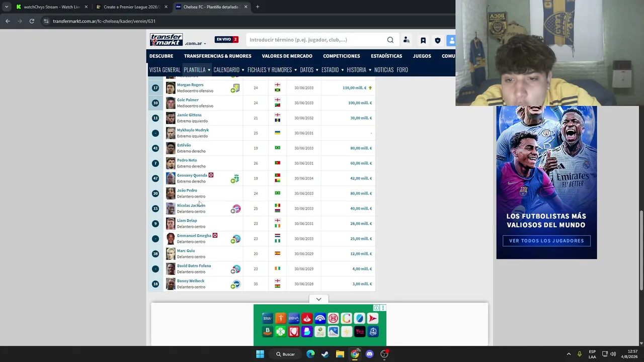This screenshot has width=644, height=362.
Task: Open the DESCUBRE menu
Action: (161, 56)
